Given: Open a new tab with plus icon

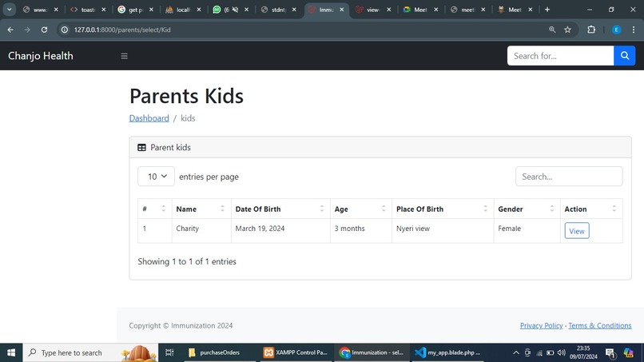Looking at the screenshot, I should point(547,10).
